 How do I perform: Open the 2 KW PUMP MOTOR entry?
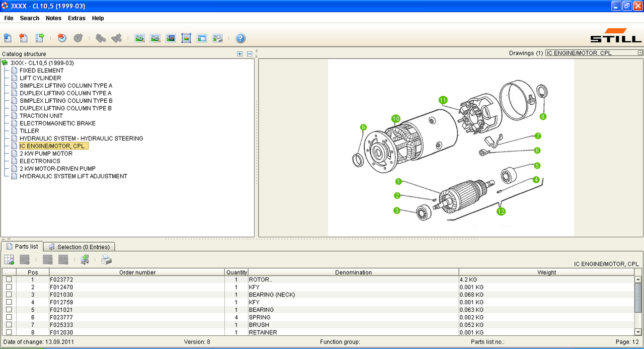click(46, 154)
